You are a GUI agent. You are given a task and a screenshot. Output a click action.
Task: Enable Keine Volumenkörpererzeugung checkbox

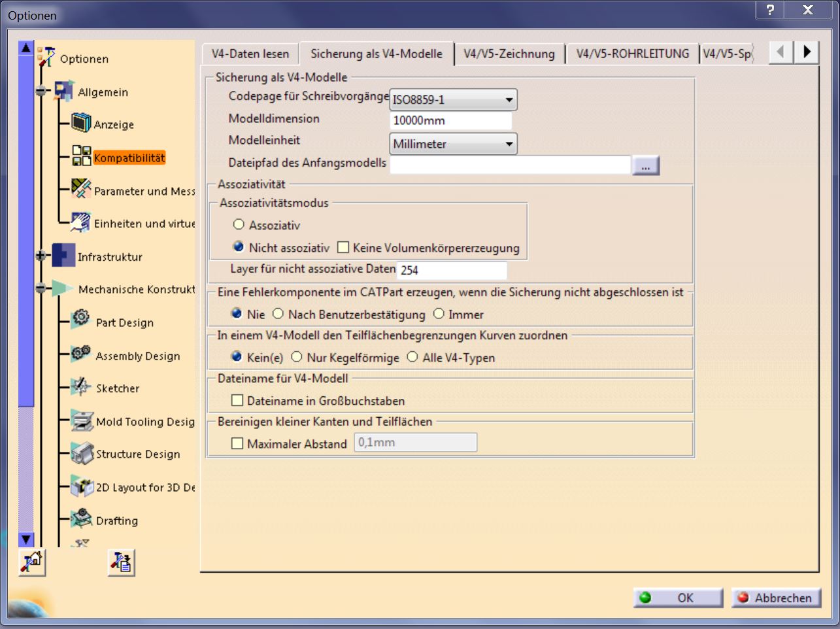[x=343, y=247]
